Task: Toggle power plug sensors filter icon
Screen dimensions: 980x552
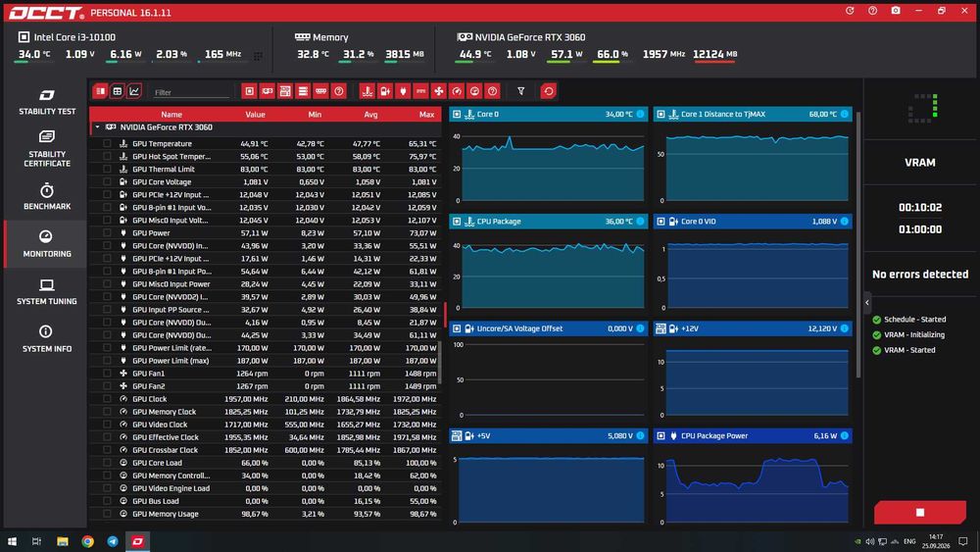Action: [x=403, y=91]
